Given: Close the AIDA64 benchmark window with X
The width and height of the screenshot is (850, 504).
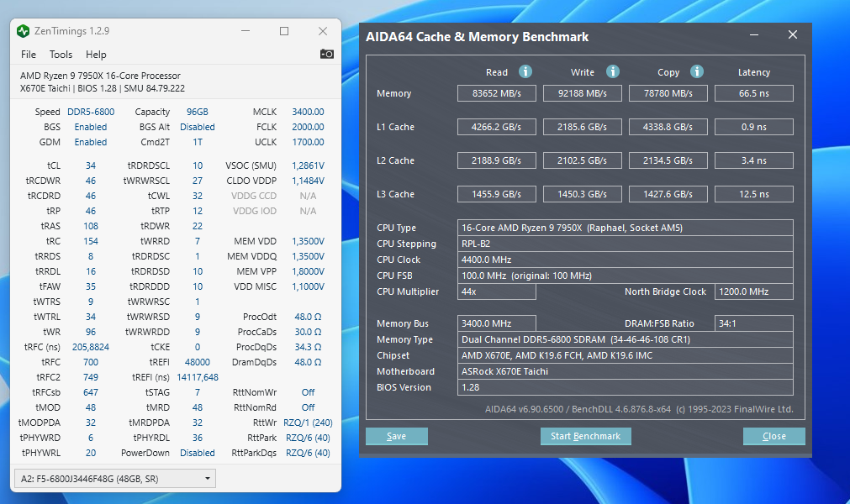Looking at the screenshot, I should 793,34.
